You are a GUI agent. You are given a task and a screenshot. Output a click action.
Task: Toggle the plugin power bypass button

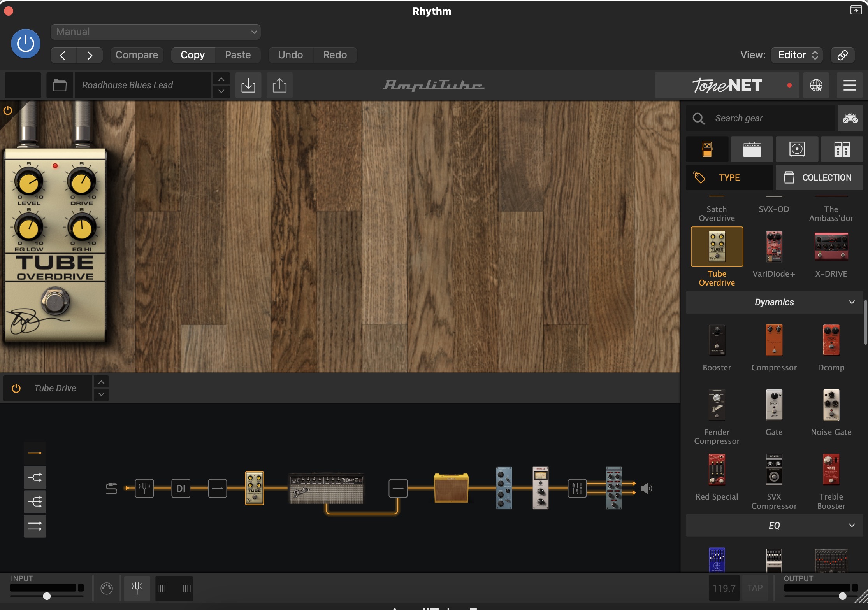tap(26, 44)
